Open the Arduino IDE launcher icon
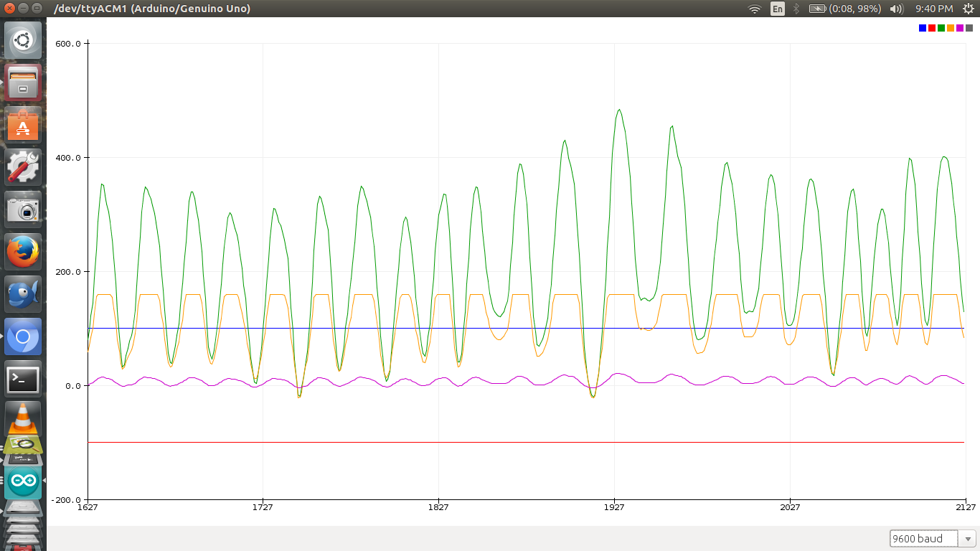 [x=23, y=482]
